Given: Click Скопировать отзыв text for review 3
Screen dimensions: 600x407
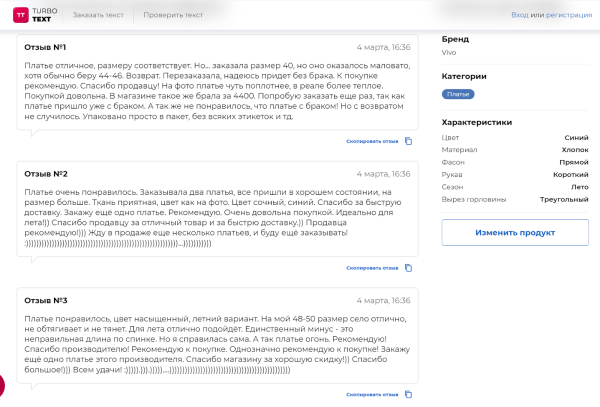Looking at the screenshot, I should (x=372, y=395).
